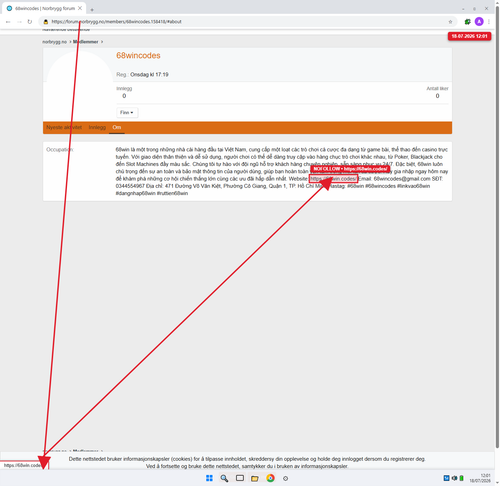500x486 pixels.
Task: View site info lock icon
Action: pyautogui.click(x=46, y=22)
